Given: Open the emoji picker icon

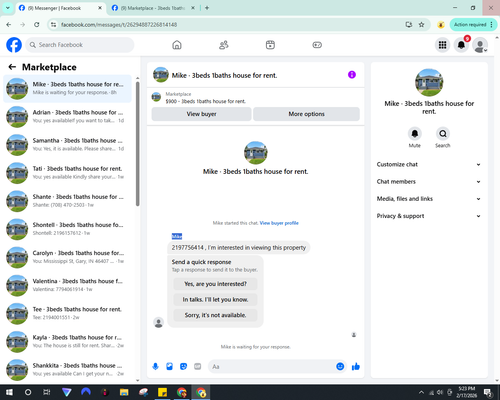Looking at the screenshot, I should tap(340, 366).
